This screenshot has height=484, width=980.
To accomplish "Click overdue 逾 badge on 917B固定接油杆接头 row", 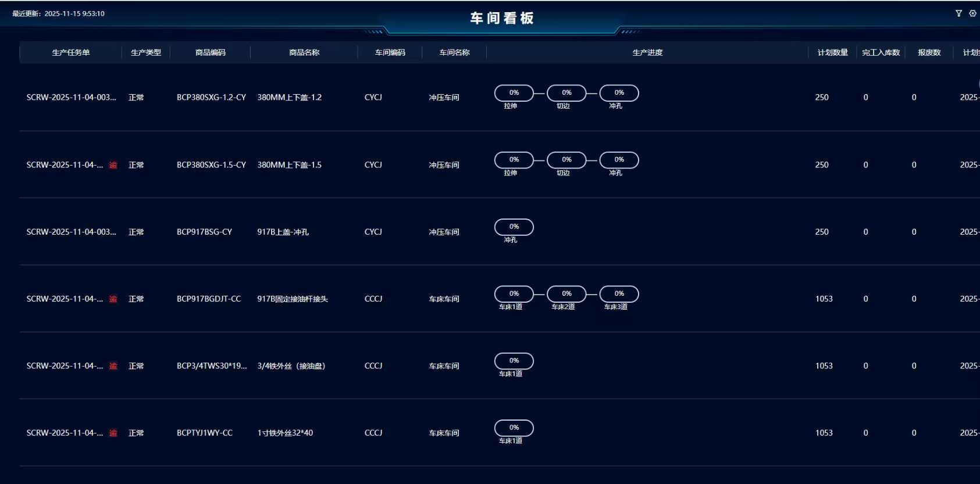I will tap(113, 299).
